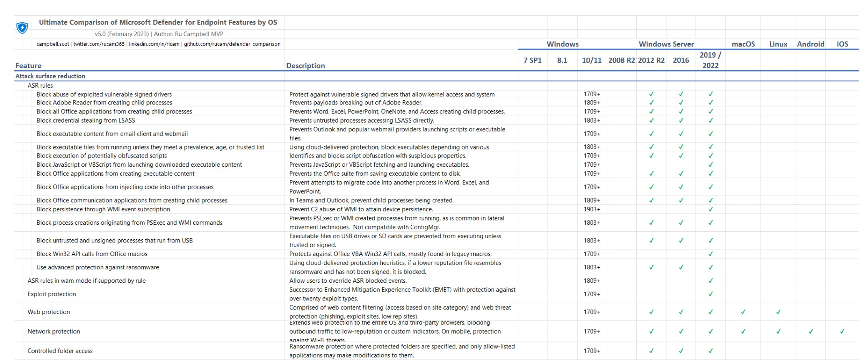Screen dimensions: 868x360
Task: Select '1809+' cell in the Block Adobe Reader row
Action: (x=592, y=103)
